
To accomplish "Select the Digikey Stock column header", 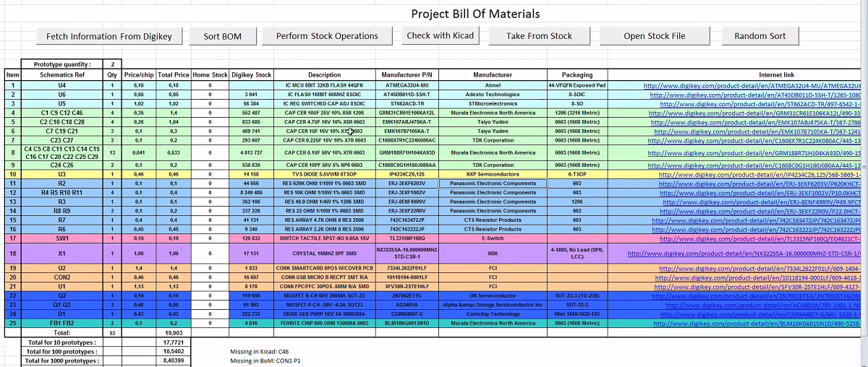I will [252, 74].
